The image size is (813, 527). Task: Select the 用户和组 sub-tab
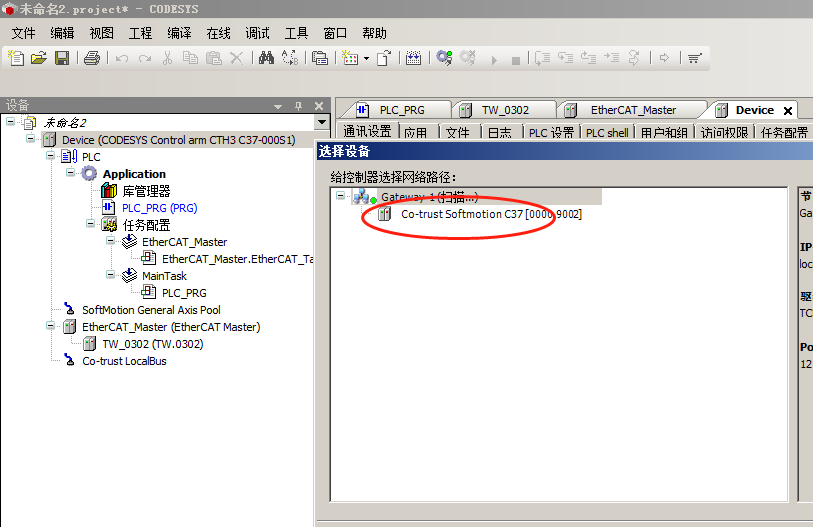pyautogui.click(x=664, y=133)
